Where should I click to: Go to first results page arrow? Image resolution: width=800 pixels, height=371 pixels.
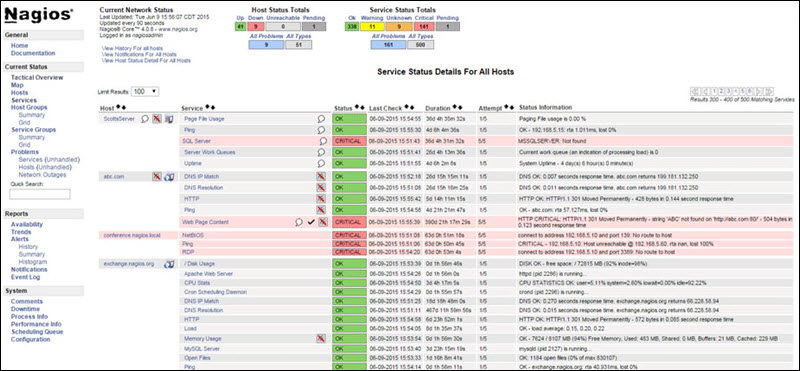click(694, 91)
